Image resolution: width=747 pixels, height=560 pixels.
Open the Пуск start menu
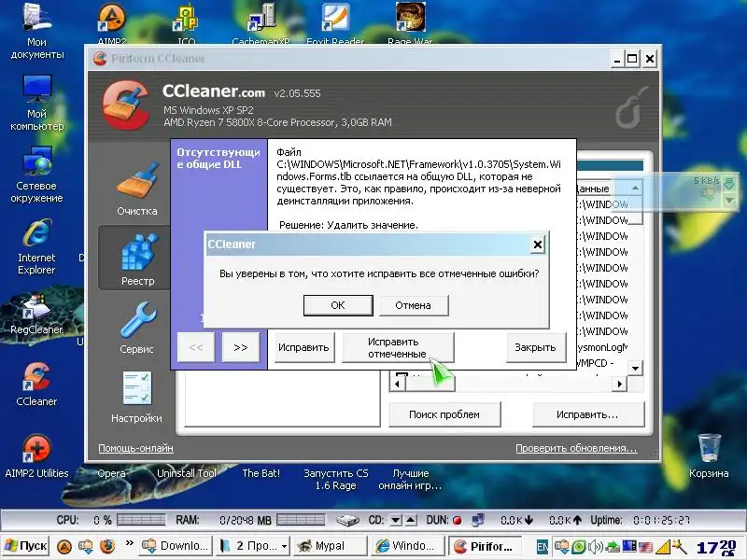tap(26, 546)
